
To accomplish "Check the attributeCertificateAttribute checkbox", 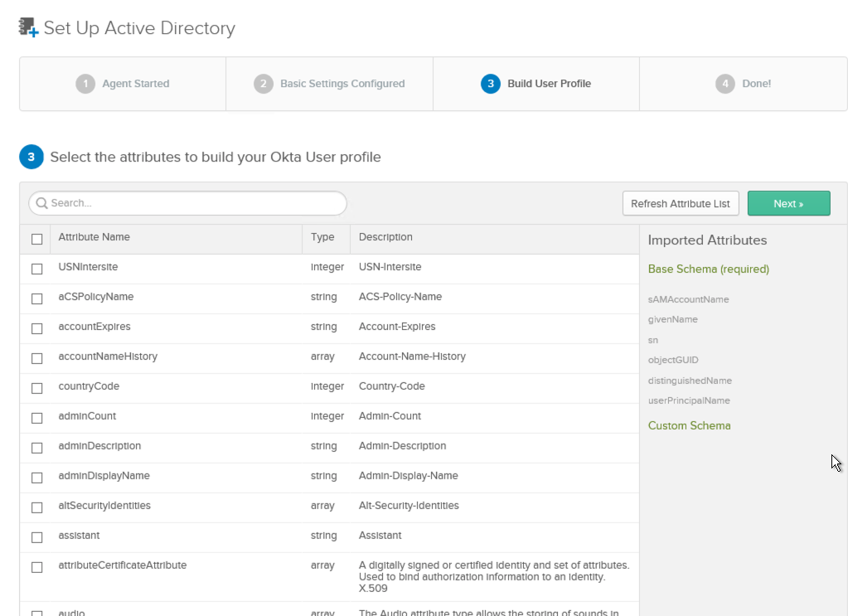I will pyautogui.click(x=36, y=567).
